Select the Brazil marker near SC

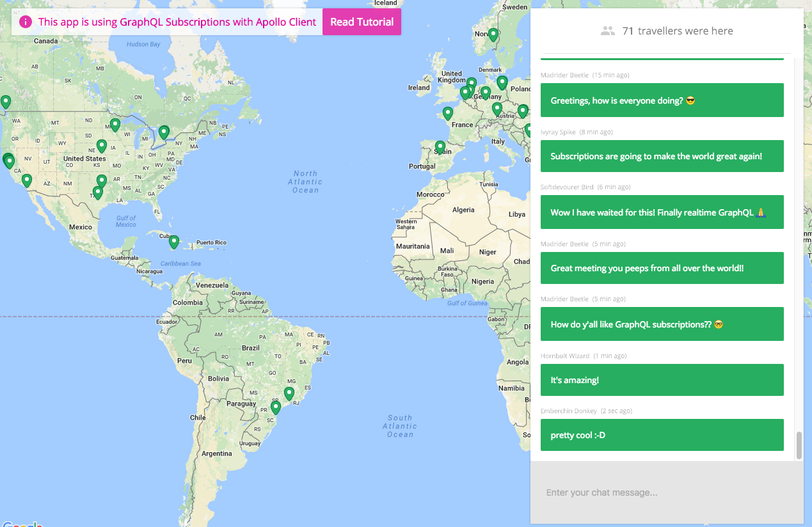(276, 407)
